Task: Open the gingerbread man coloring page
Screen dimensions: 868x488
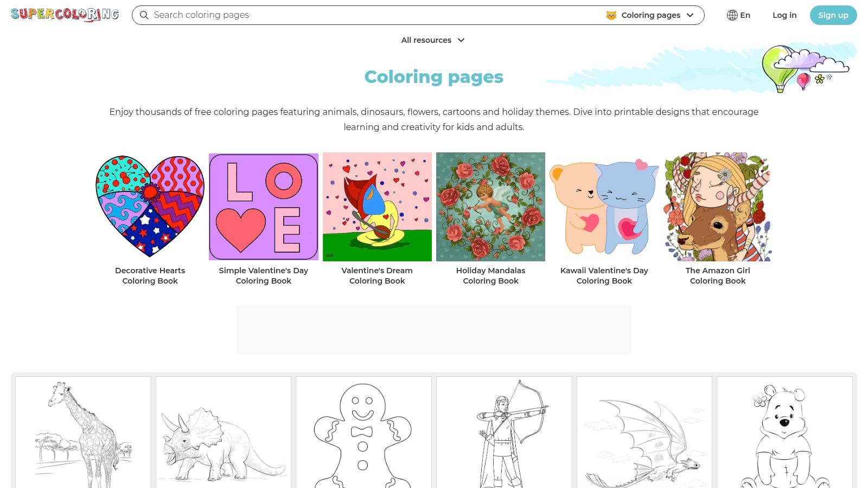Action: point(363,434)
